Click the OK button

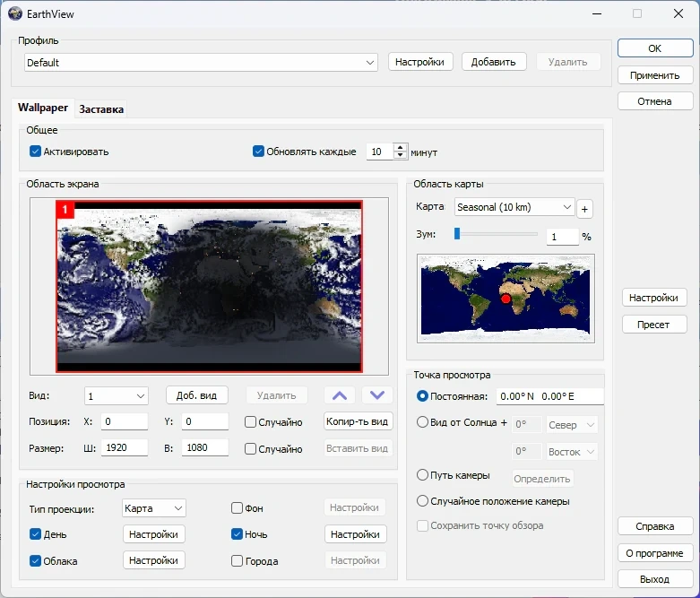pos(655,48)
